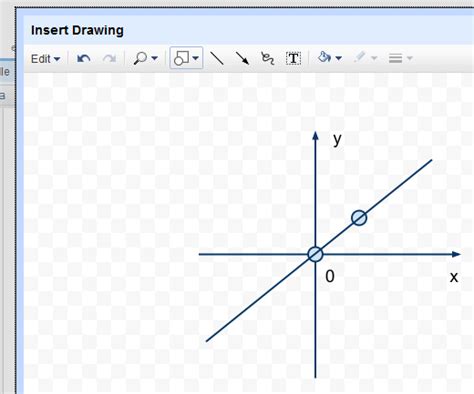Screen dimensions: 474x394
Task: Click the 'y' axis label
Action: tap(337, 139)
